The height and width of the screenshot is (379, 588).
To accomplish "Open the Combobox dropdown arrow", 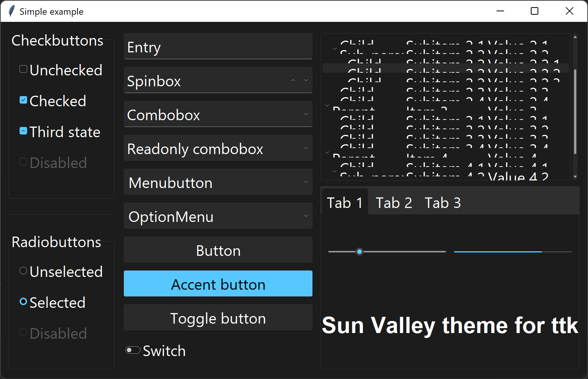I will point(306,114).
